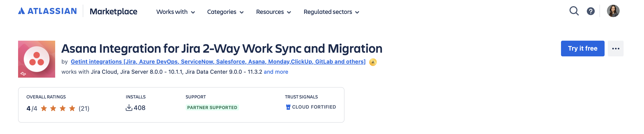Expand the Works with menu

175,12
